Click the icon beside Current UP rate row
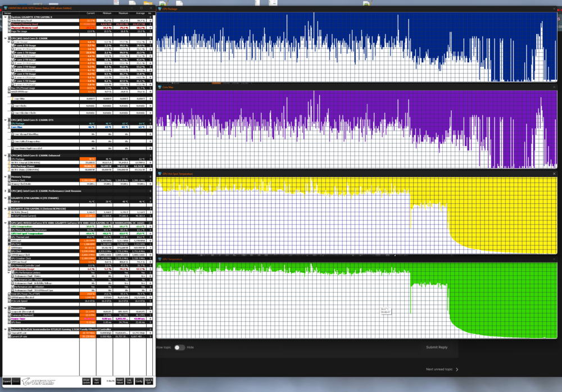This screenshot has height=392, width=562. click(x=10, y=336)
